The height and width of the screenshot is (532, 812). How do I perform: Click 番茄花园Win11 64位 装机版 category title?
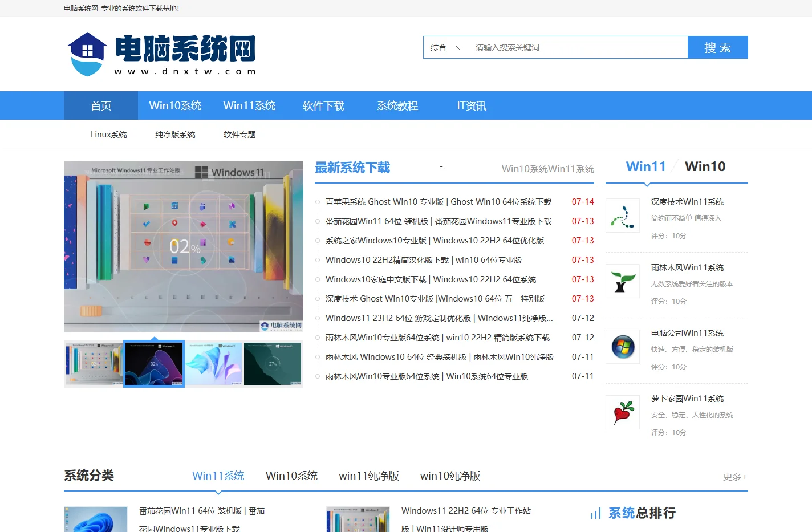(x=202, y=519)
